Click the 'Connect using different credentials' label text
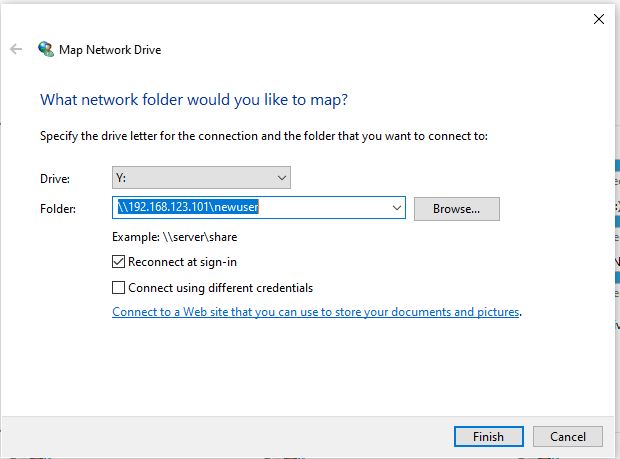 coord(220,288)
